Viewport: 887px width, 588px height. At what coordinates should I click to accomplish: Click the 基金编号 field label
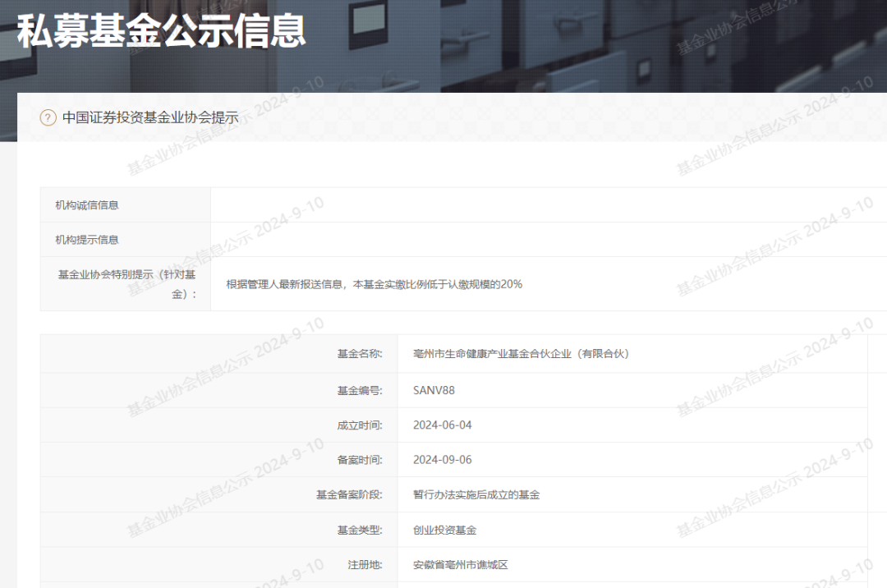pos(360,391)
